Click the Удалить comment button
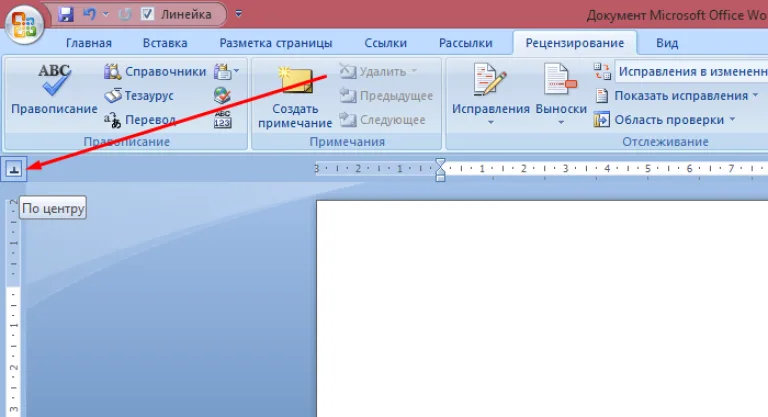Viewport: 768px width, 417px height. coord(372,72)
